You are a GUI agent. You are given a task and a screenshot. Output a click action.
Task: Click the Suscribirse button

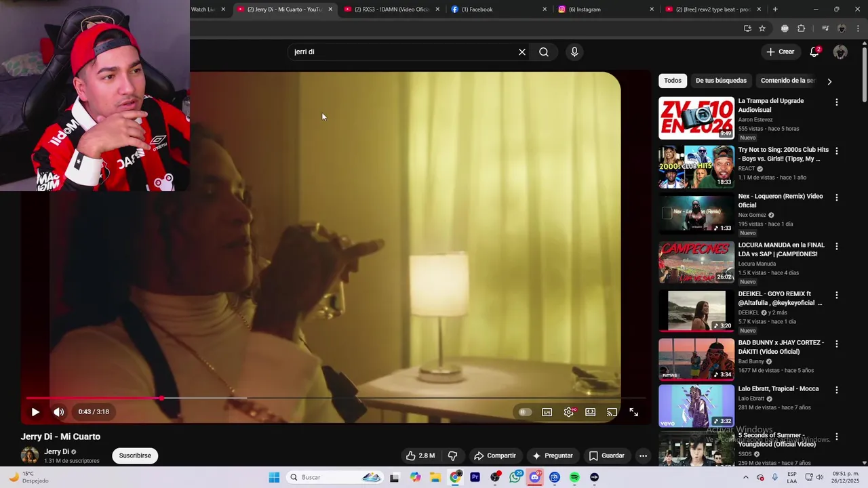pos(135,455)
